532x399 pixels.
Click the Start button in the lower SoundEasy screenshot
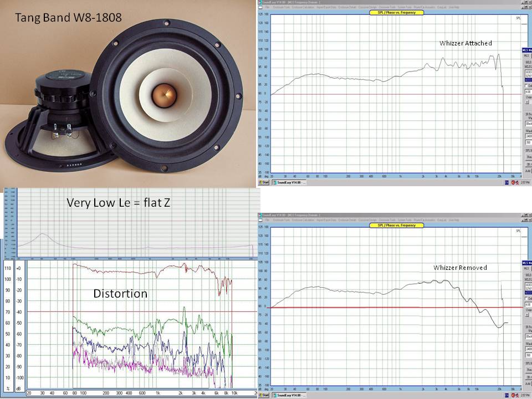coord(264,395)
